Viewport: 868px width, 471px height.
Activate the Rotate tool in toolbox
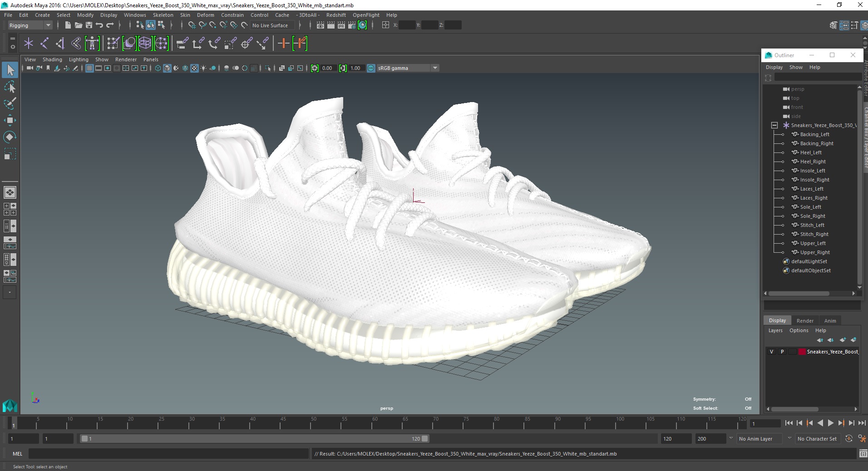10,137
